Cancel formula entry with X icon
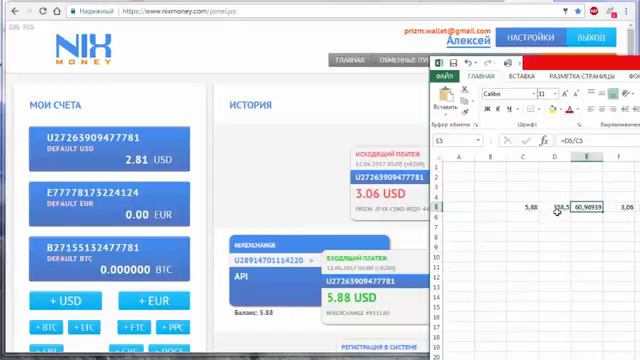The image size is (640, 360). pos(507,140)
